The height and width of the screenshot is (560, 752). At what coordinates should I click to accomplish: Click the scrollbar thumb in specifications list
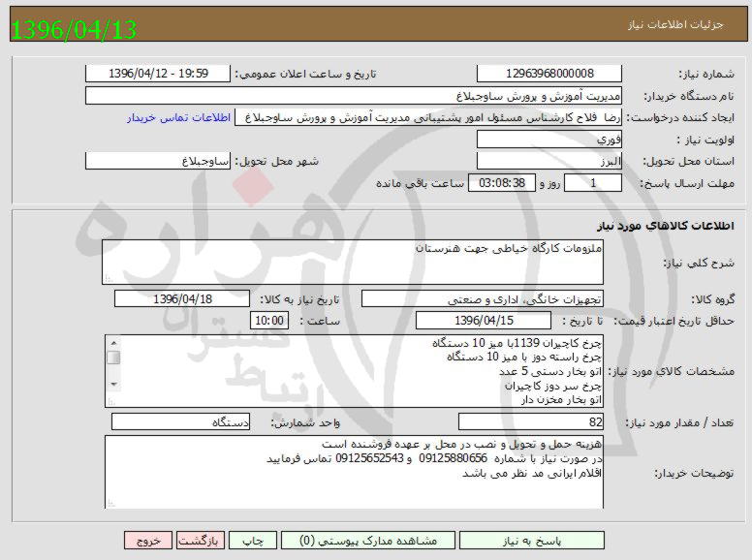click(113, 358)
